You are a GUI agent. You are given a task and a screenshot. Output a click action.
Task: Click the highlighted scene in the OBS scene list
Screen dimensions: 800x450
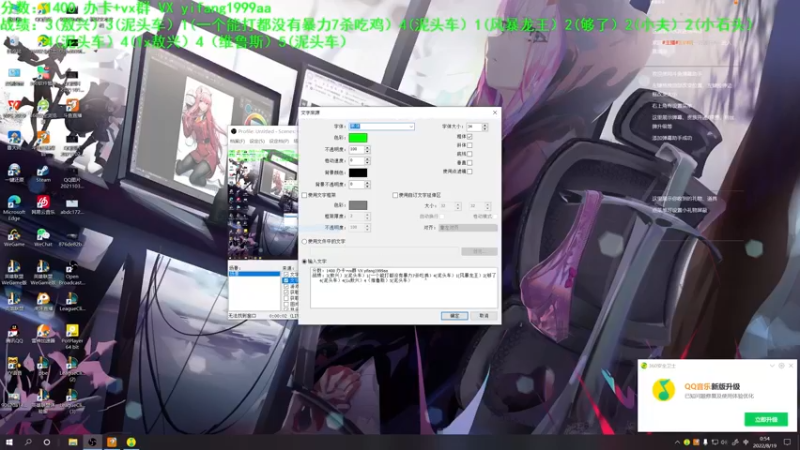[x=254, y=274]
